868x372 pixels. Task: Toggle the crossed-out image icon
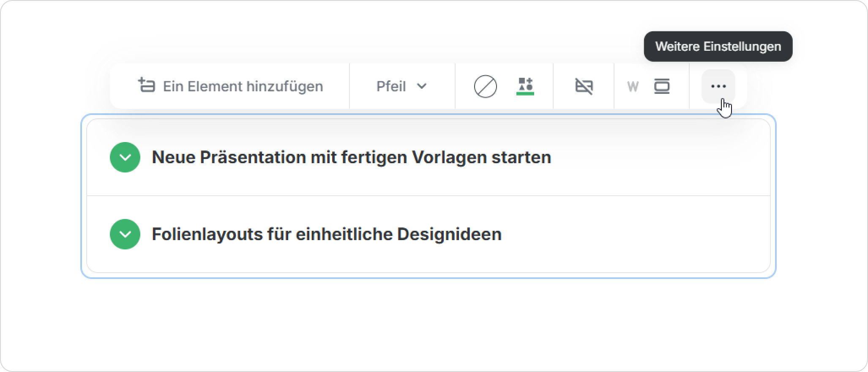(x=584, y=87)
